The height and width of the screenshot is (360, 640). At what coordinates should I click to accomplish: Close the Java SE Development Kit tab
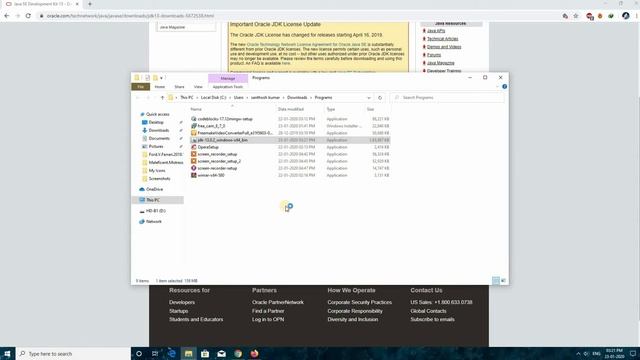tap(77, 4)
